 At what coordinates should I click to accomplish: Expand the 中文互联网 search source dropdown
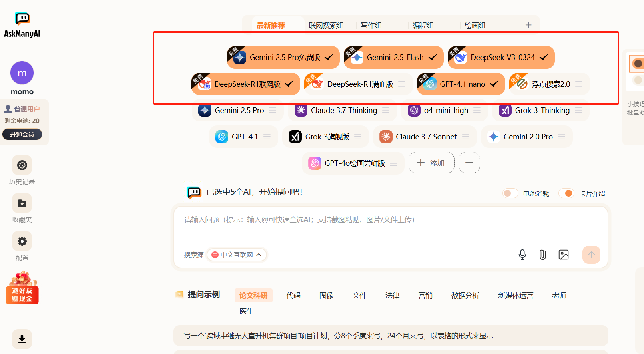237,255
